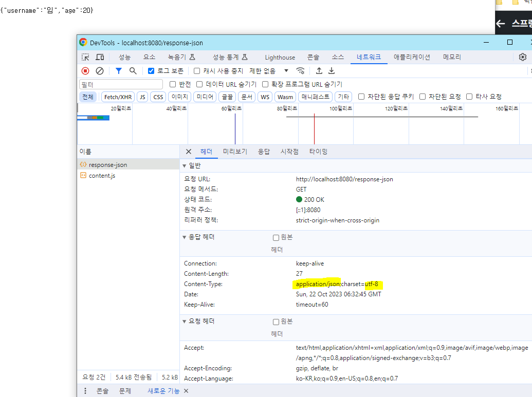Screen dimensions: 532x397
Task: Open the 미리보기 details tab
Action: pos(235,152)
